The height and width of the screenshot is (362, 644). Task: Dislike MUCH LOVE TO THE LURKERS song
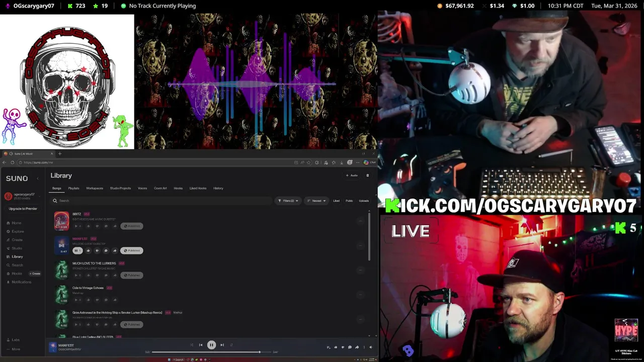tap(97, 275)
